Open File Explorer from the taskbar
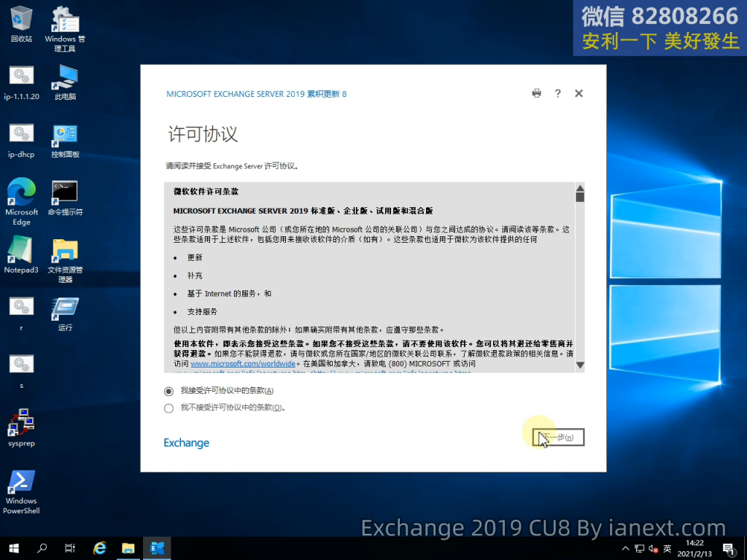This screenshot has height=560, width=747. (128, 548)
